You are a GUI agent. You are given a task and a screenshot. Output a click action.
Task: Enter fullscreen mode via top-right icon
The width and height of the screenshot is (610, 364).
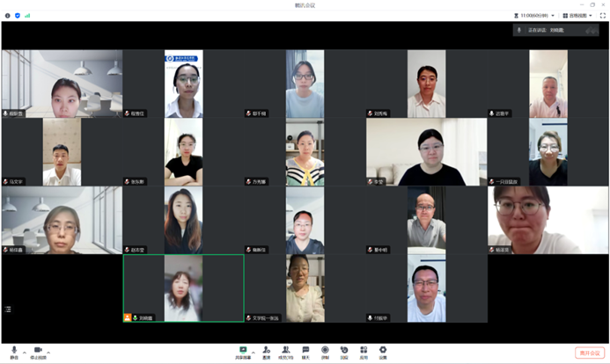click(602, 15)
